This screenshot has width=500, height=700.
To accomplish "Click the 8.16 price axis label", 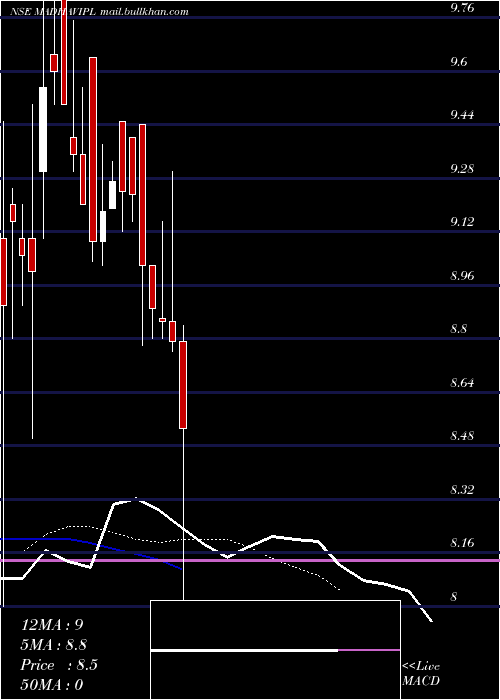I will click(x=464, y=543).
